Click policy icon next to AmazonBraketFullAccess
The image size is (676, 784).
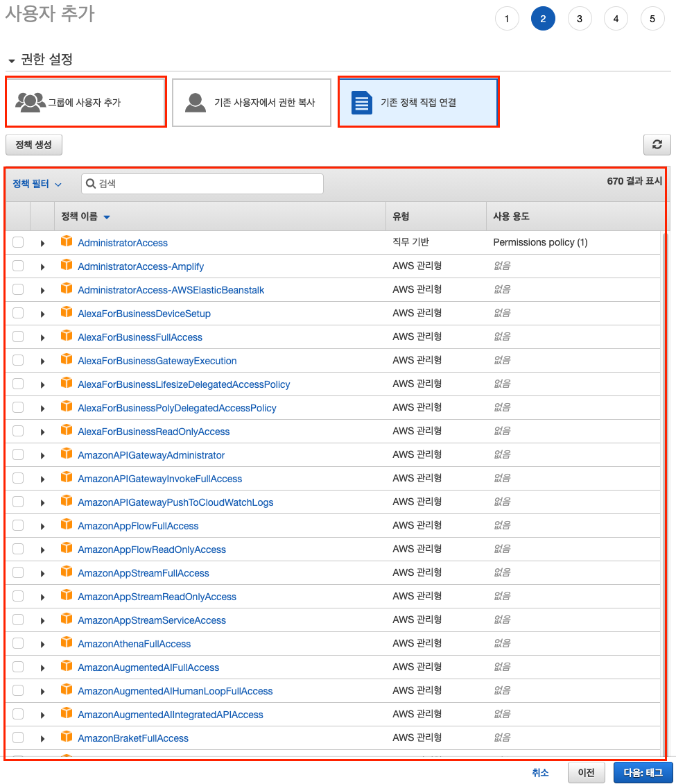67,737
